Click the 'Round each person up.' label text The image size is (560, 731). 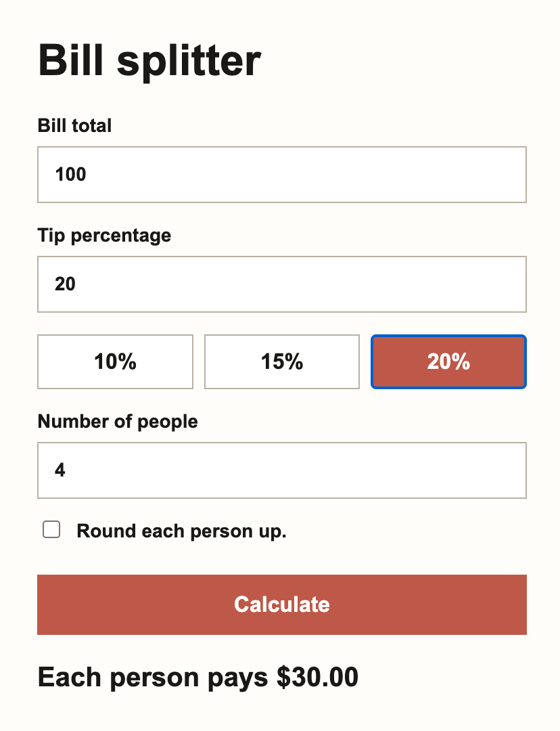[181, 531]
